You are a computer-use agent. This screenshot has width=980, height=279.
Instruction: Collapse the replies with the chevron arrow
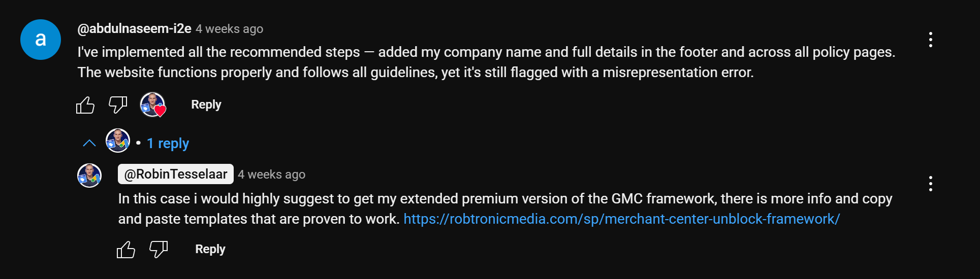pyautogui.click(x=89, y=144)
